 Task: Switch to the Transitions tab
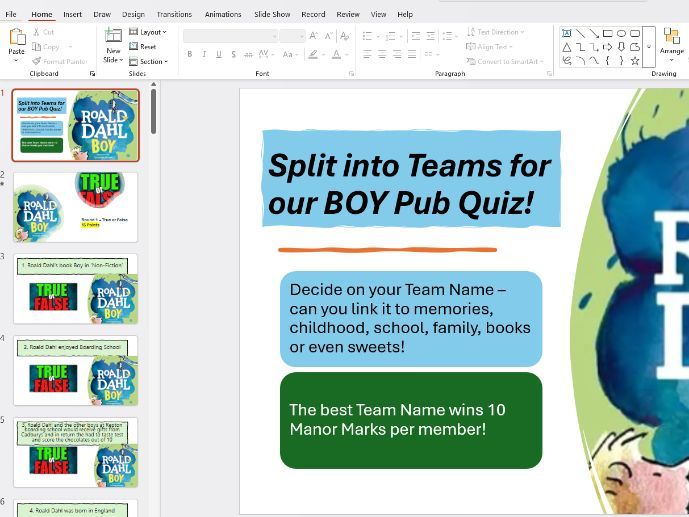[x=174, y=14]
